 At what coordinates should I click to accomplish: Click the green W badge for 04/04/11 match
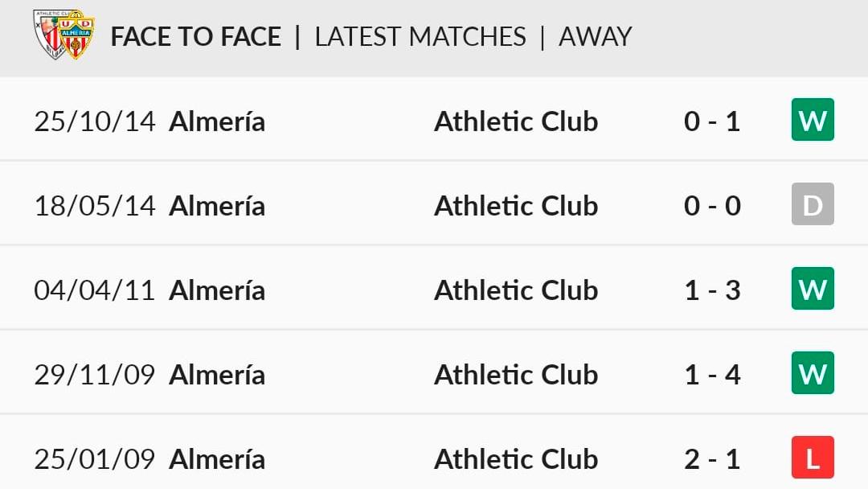coord(813,289)
